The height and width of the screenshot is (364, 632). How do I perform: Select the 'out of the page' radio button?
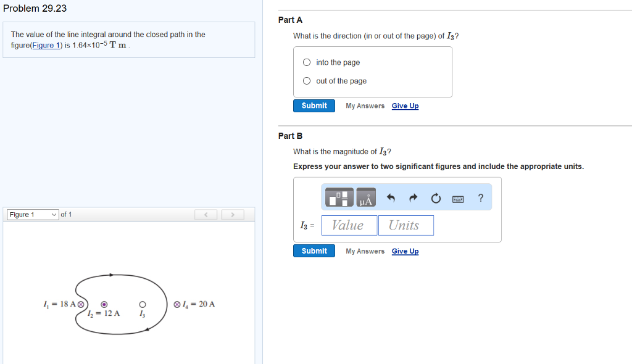[x=306, y=81]
